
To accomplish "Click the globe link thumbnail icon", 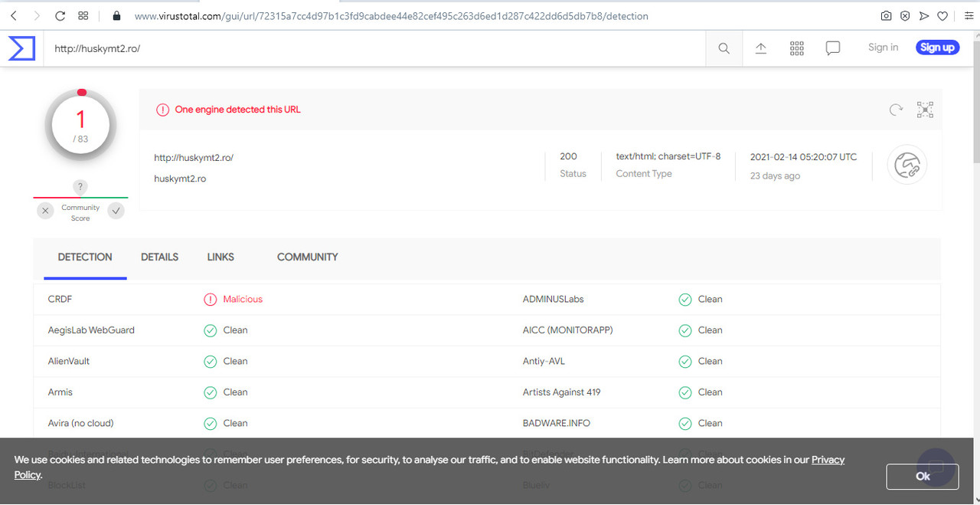I will (907, 165).
